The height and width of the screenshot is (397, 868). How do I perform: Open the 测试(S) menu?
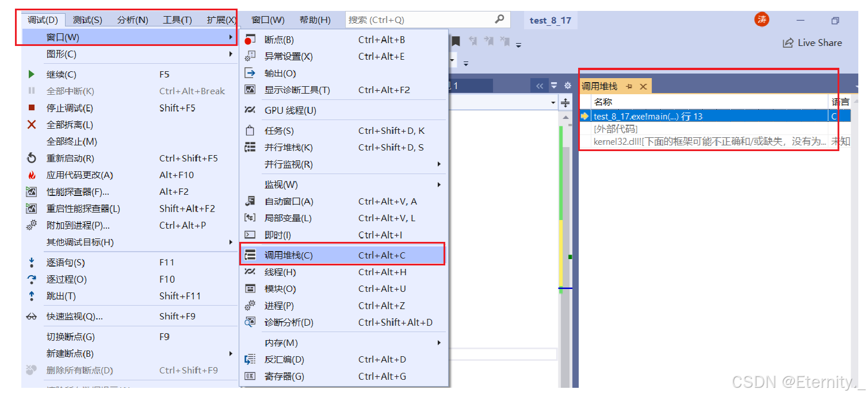tap(87, 20)
